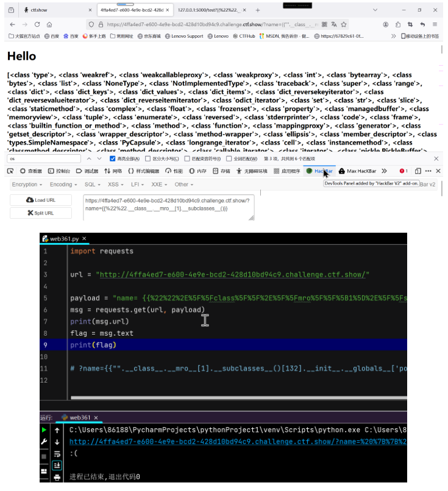Enable the 全词匹配 whole words checkbox
Screen dimensions: 448x491
pyautogui.click(x=229, y=159)
